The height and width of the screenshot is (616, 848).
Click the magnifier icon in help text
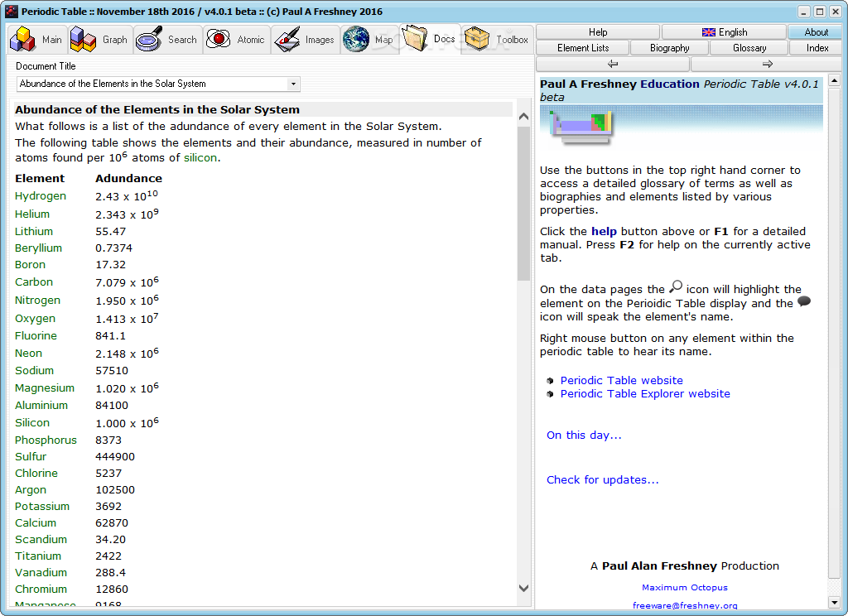pos(676,286)
